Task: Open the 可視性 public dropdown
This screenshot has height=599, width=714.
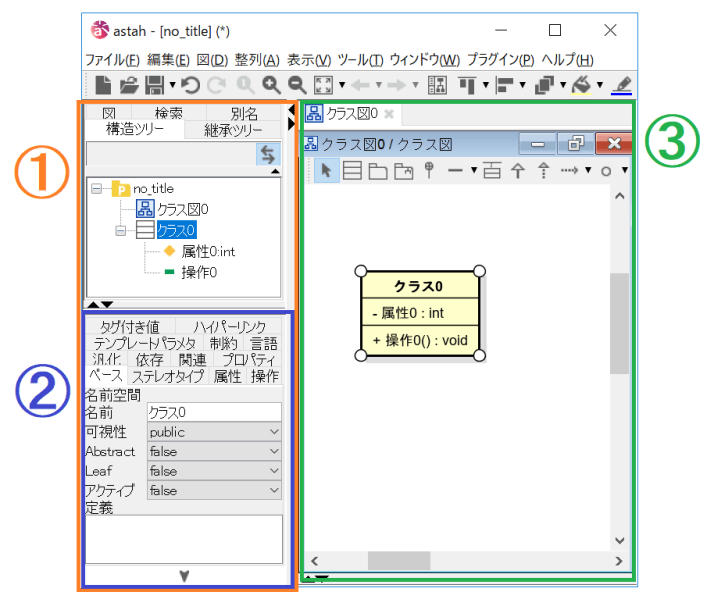Action: [214, 432]
